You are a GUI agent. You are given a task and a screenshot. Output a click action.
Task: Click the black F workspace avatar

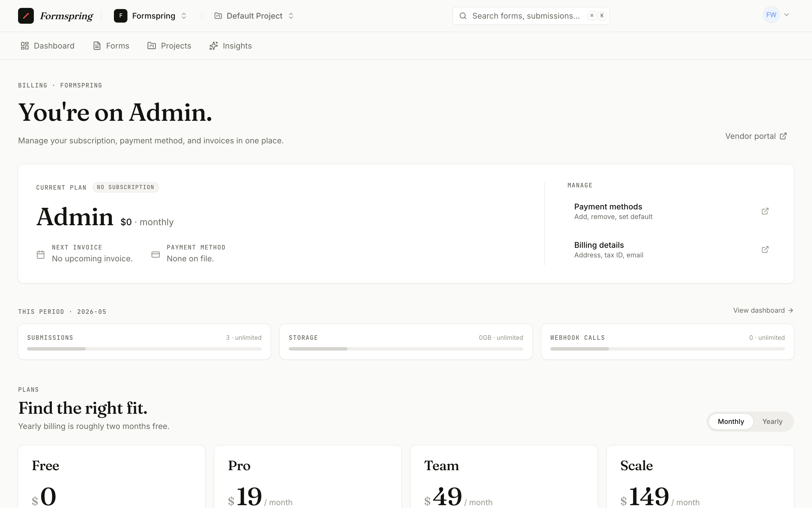tap(120, 16)
